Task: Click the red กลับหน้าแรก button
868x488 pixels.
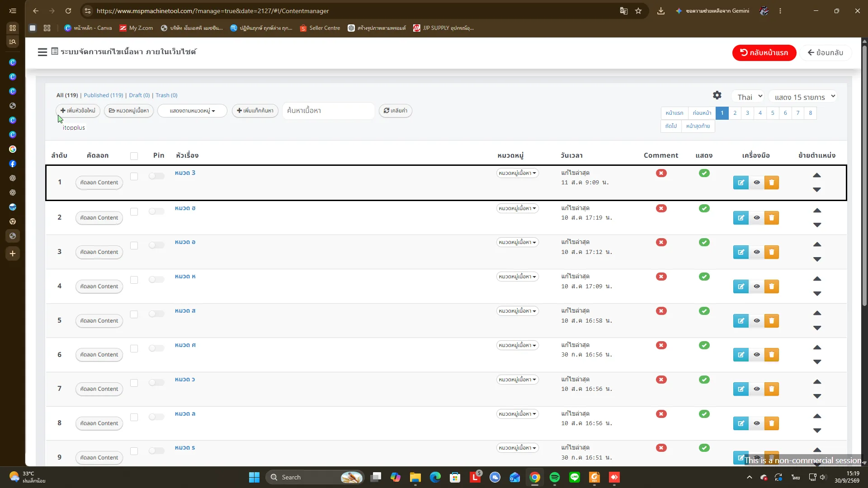Action: pos(764,52)
